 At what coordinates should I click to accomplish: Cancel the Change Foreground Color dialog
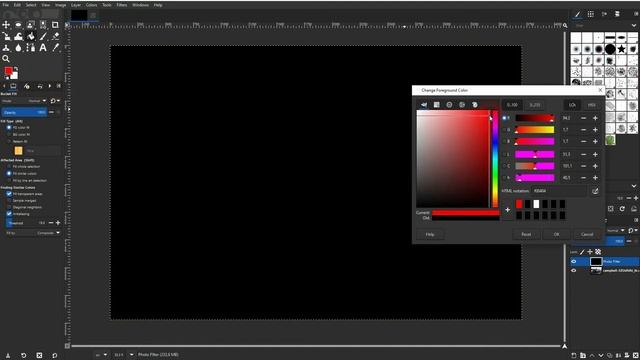[x=587, y=234]
